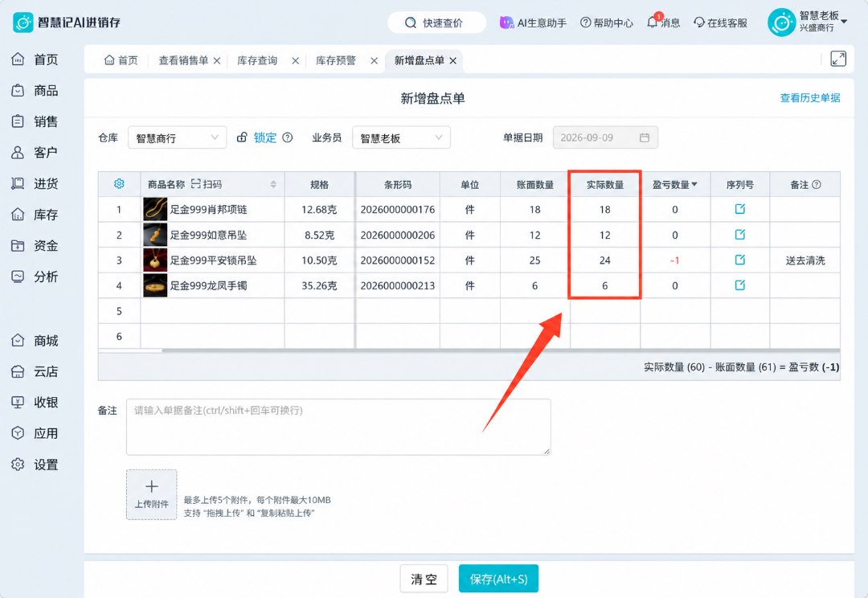Click the 智慧记AI进销存 logo icon
This screenshot has height=598, width=868.
pos(23,23)
